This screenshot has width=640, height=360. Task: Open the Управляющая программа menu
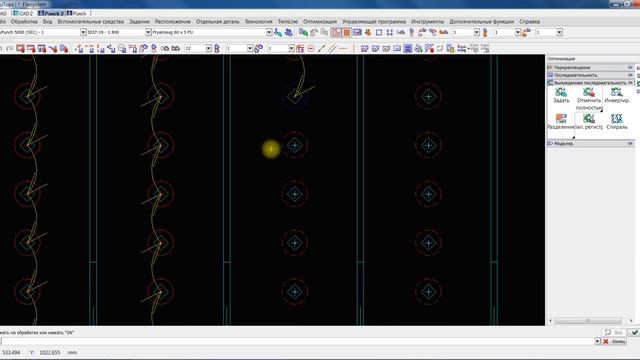coord(374,21)
